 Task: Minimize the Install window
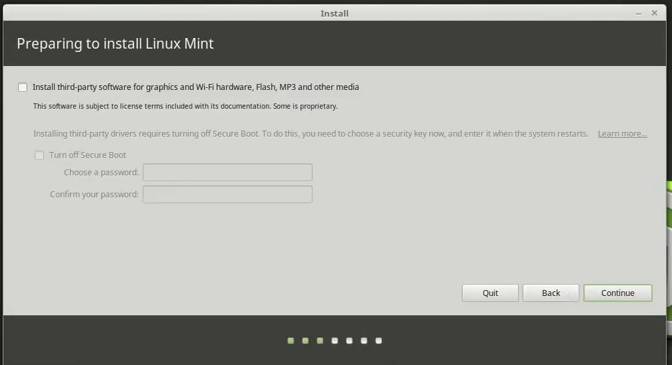(x=639, y=13)
